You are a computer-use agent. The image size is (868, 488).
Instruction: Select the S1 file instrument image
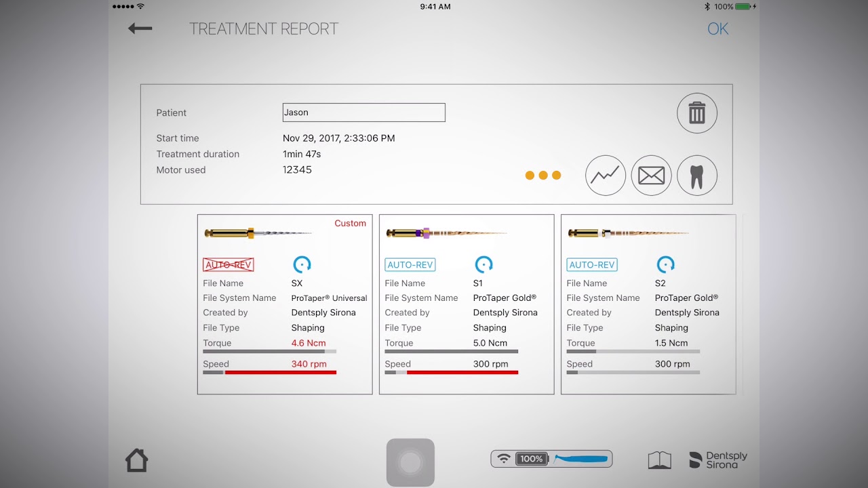[x=446, y=233]
